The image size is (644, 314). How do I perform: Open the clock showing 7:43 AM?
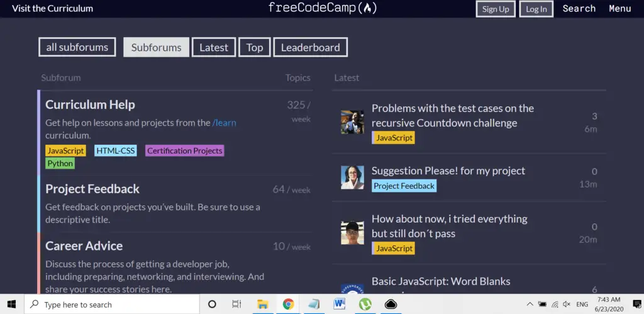(x=609, y=304)
